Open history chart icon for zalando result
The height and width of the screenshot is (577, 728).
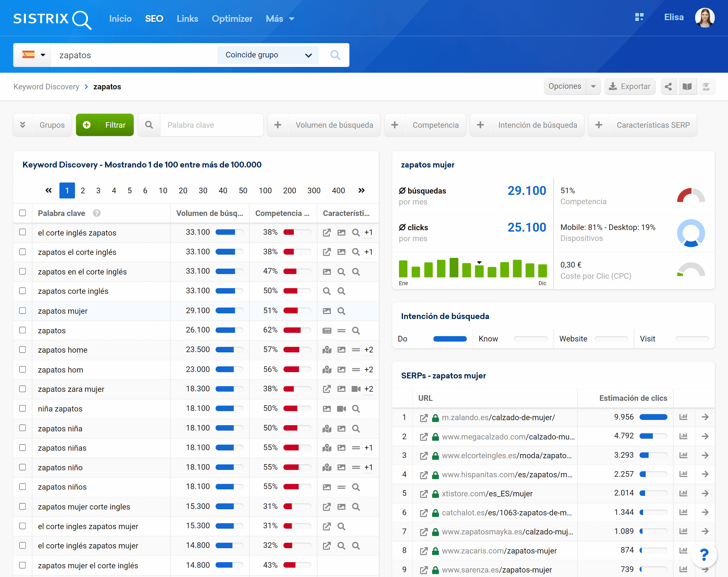click(683, 417)
